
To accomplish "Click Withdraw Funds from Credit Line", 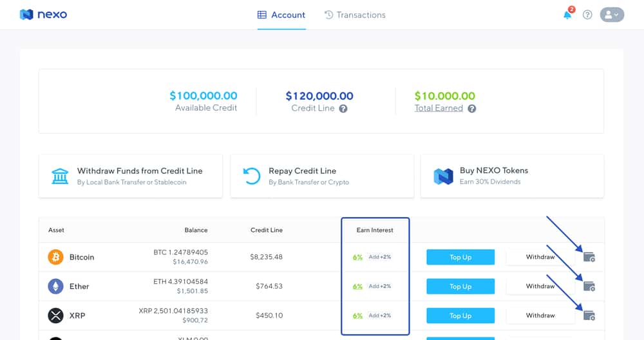I will coord(131,176).
